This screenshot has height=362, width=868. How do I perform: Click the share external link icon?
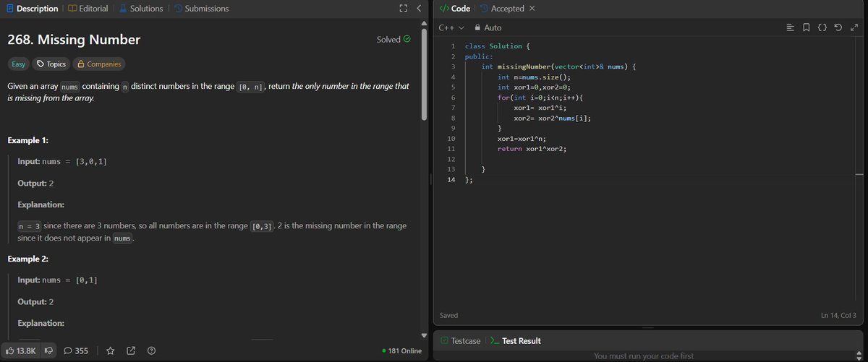pos(131,350)
